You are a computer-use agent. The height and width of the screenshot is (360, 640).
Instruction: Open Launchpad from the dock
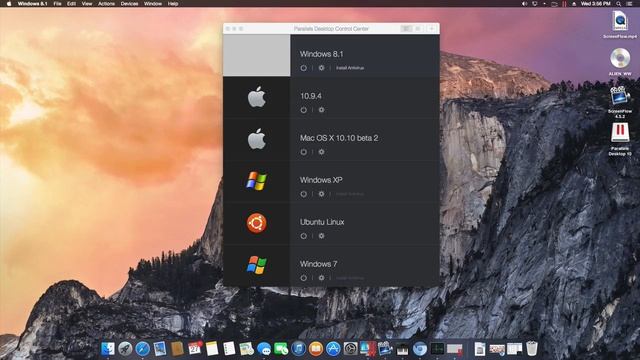[125, 349]
